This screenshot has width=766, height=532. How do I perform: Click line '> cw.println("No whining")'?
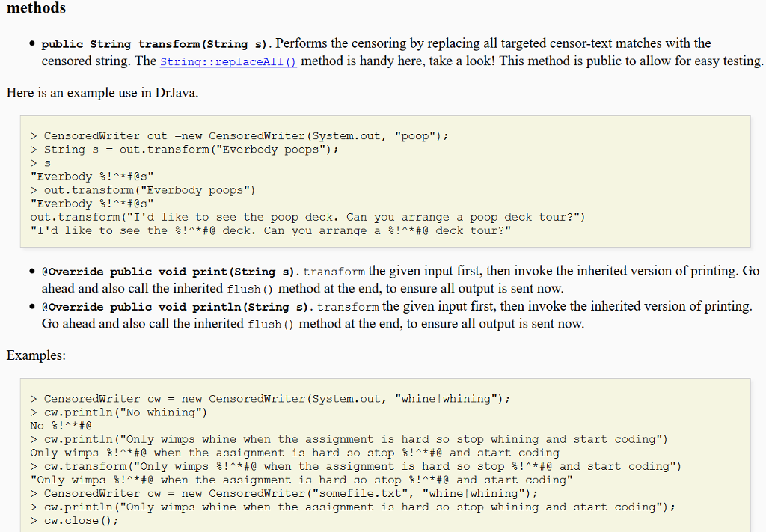pos(119,413)
